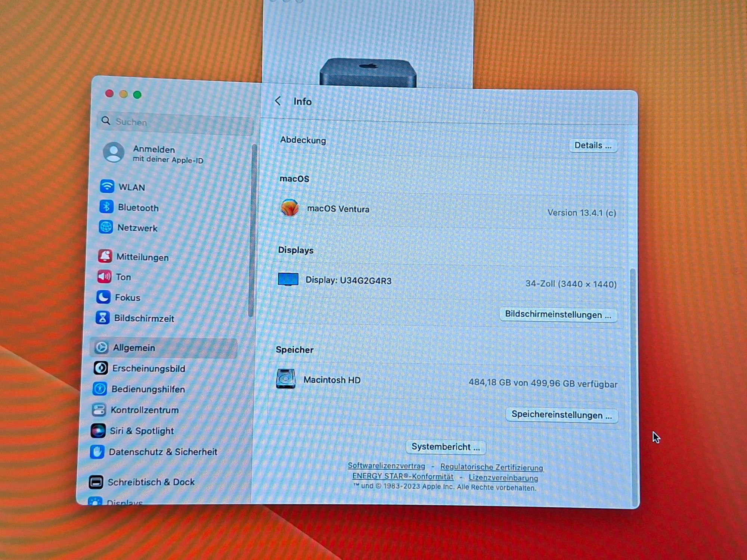This screenshot has width=747, height=560.
Task: Open Kontrollzentrum sidebar entry
Action: (145, 410)
